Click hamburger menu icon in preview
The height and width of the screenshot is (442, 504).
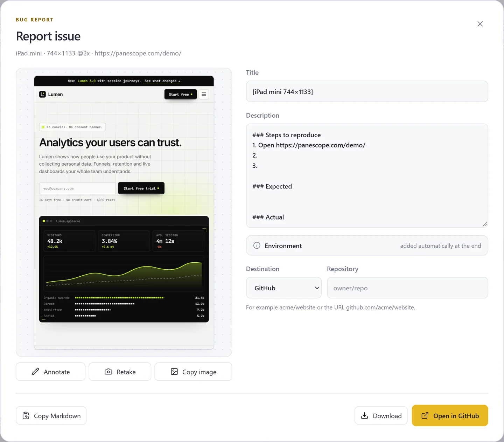tap(204, 94)
